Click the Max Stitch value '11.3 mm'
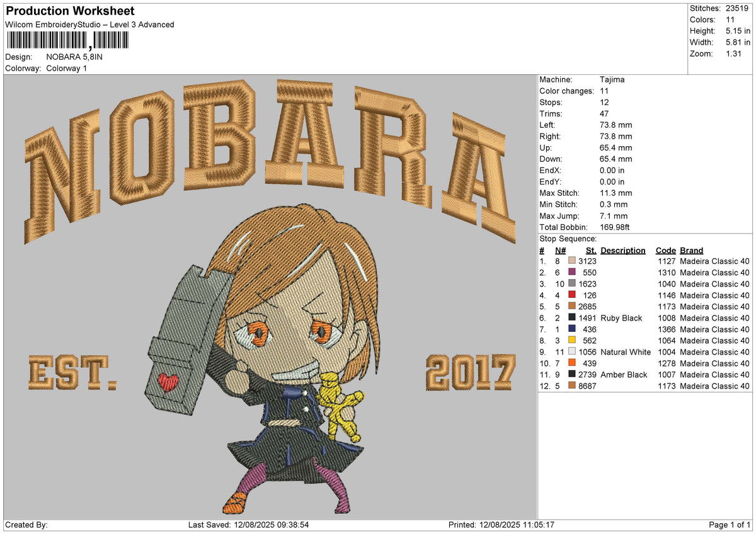This screenshot has height=534, width=756. pyautogui.click(x=616, y=193)
